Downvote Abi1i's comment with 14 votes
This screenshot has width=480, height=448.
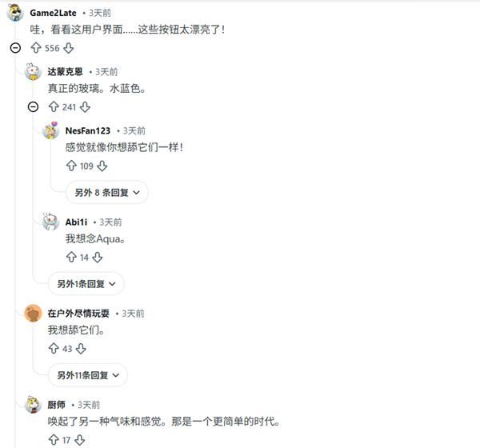(x=98, y=257)
